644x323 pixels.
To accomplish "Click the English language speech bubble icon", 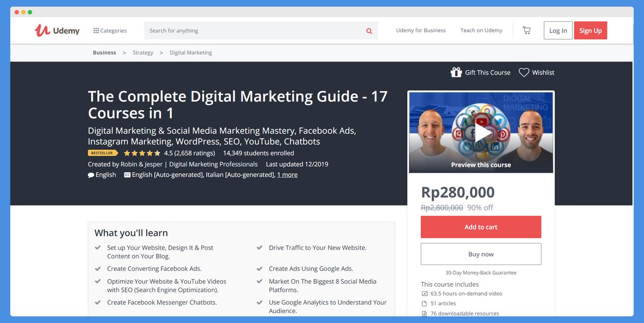I will [91, 175].
